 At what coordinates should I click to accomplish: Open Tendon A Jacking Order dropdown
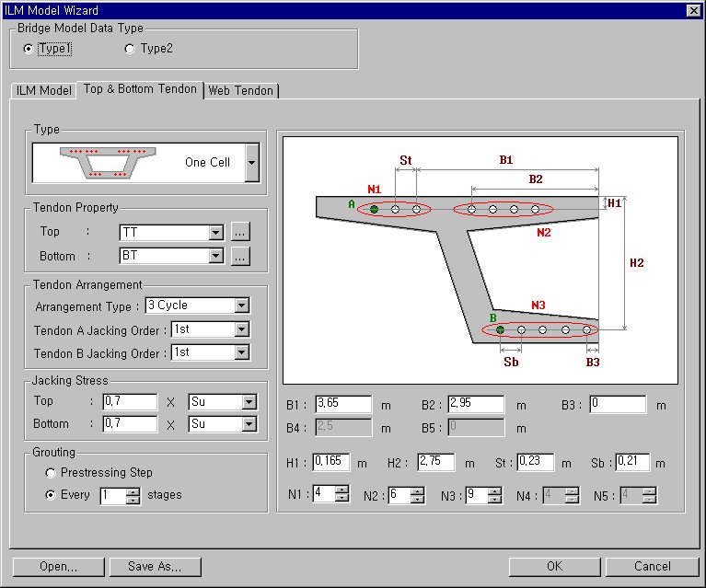point(241,329)
